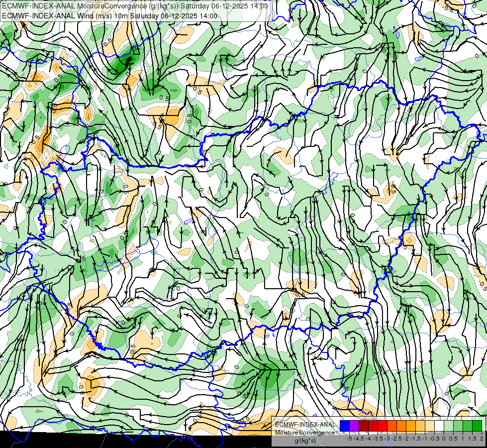
Task: Click the darkest red legend swatch
Action: 364,426
